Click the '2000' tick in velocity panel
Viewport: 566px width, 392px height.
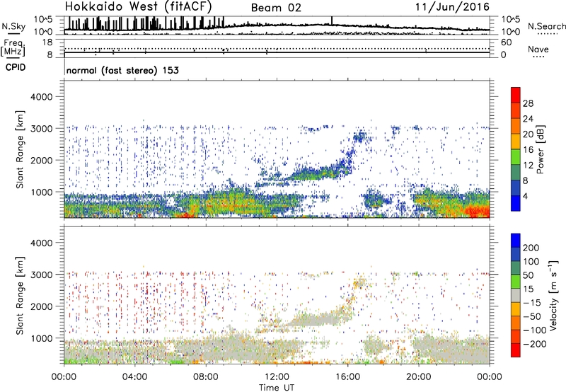(x=42, y=306)
